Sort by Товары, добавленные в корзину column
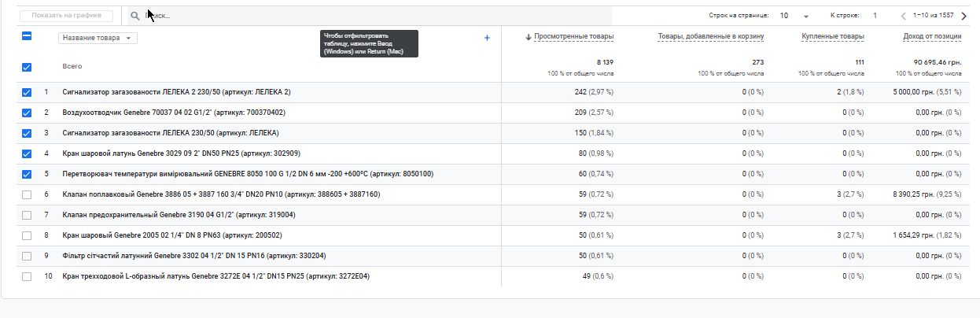This screenshot has width=980, height=318. pos(710,36)
